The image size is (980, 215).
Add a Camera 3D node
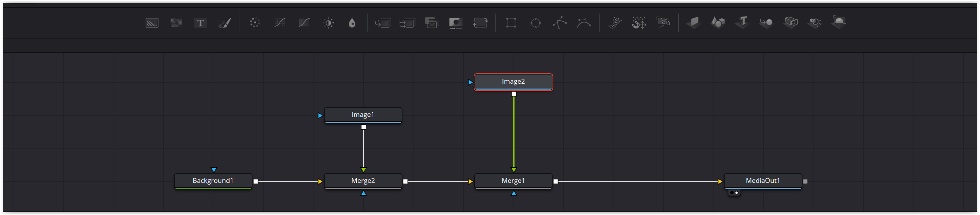click(x=814, y=22)
